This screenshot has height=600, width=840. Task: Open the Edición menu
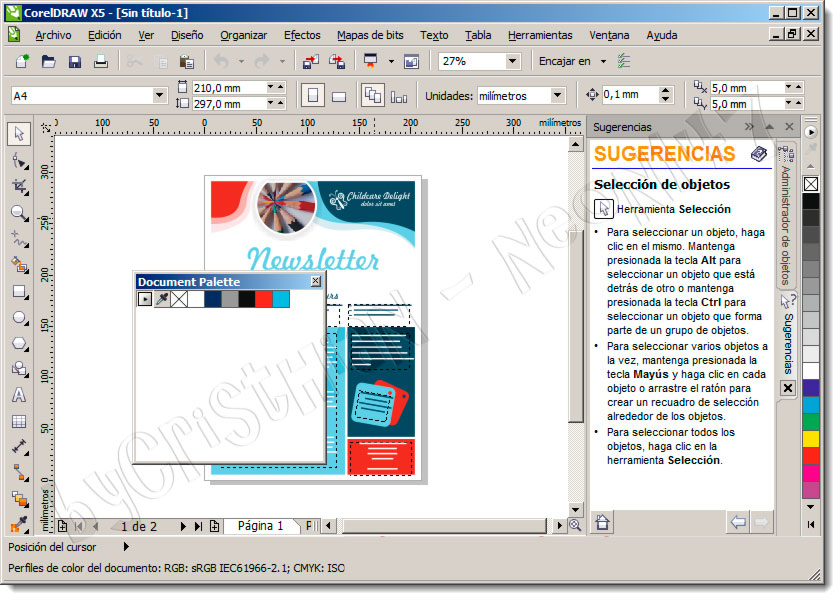pyautogui.click(x=104, y=35)
